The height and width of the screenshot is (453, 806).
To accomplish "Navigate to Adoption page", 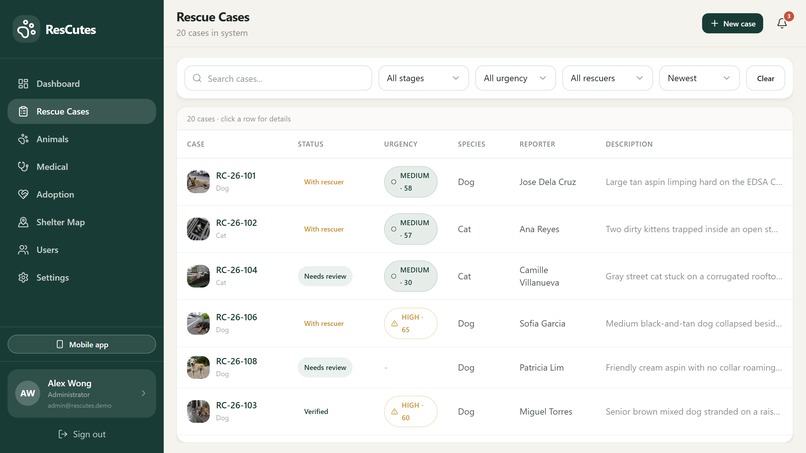I will tap(82, 195).
